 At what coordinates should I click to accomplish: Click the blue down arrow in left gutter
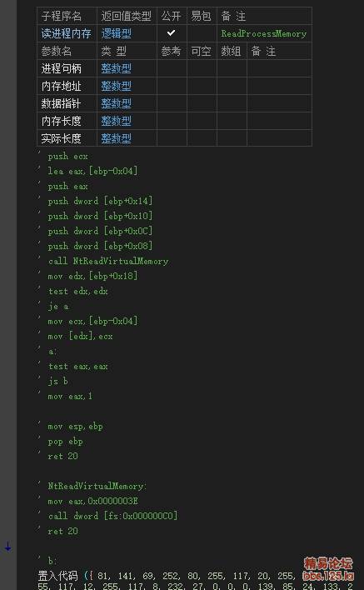(x=7, y=547)
